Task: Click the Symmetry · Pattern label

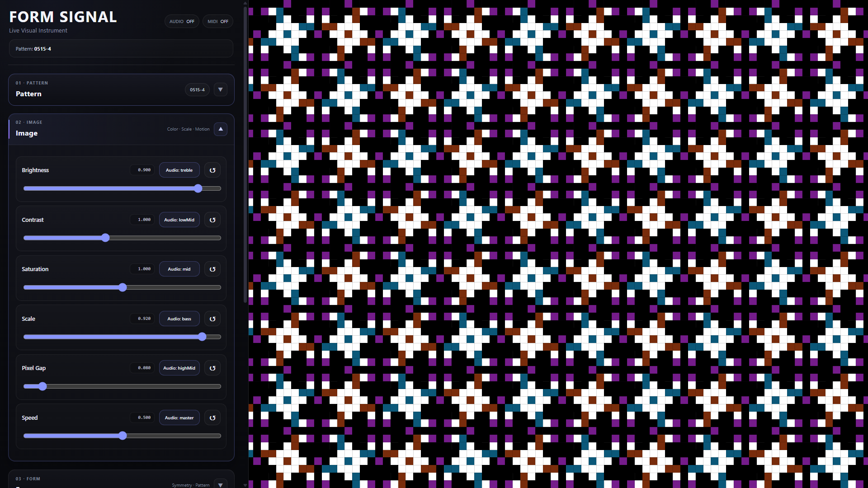Action: tap(191, 485)
